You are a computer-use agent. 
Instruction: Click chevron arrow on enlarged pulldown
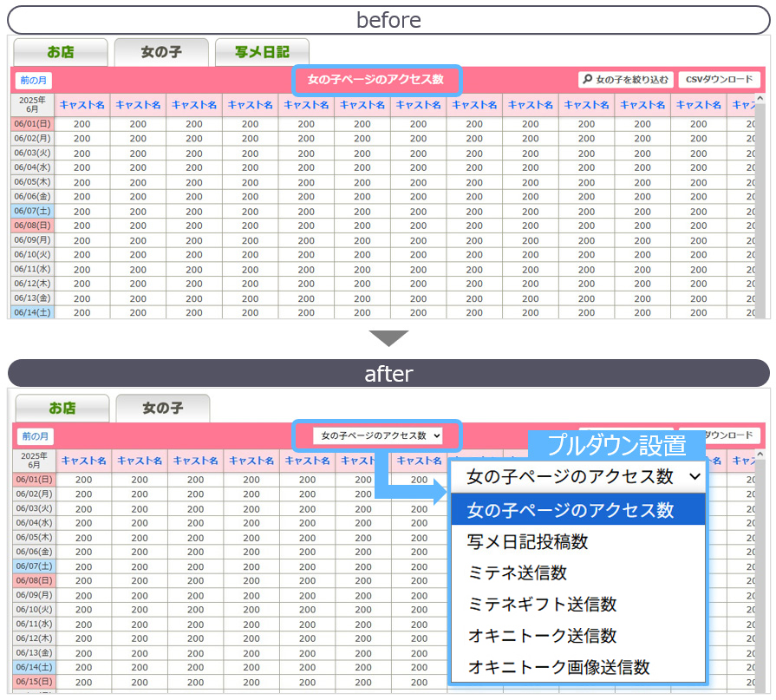[694, 476]
